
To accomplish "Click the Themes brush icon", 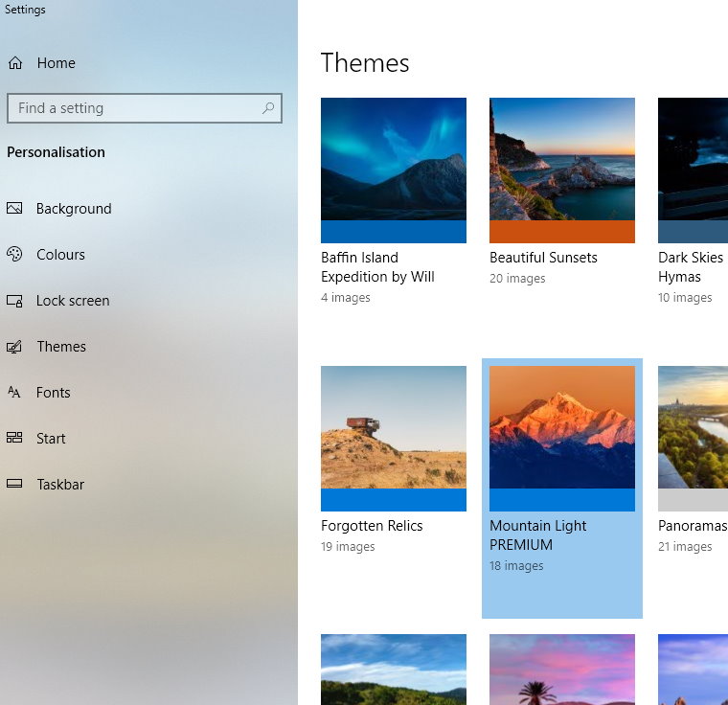I will pyautogui.click(x=14, y=347).
